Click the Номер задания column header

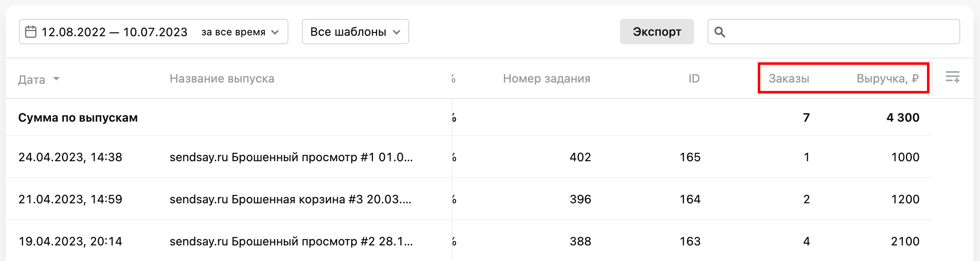(546, 79)
